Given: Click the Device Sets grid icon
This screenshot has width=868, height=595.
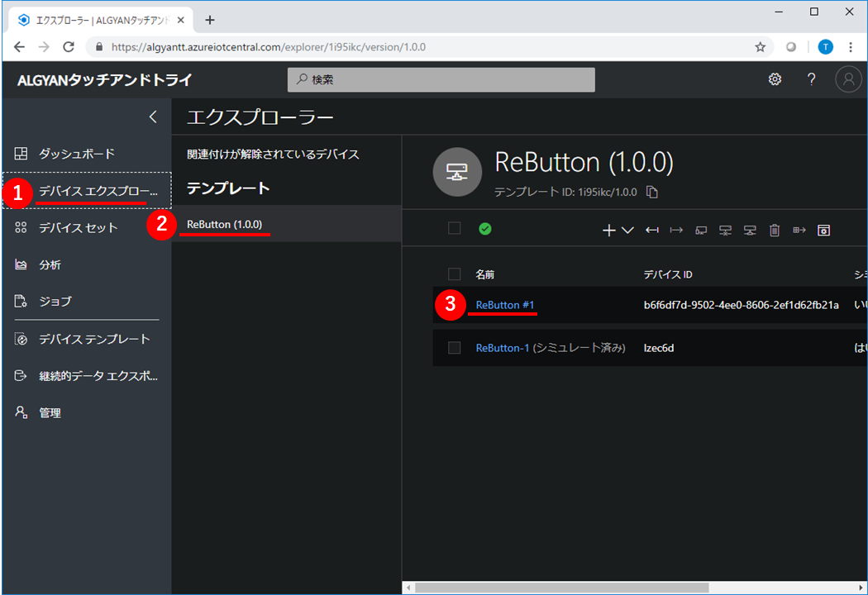Looking at the screenshot, I should tap(21, 227).
